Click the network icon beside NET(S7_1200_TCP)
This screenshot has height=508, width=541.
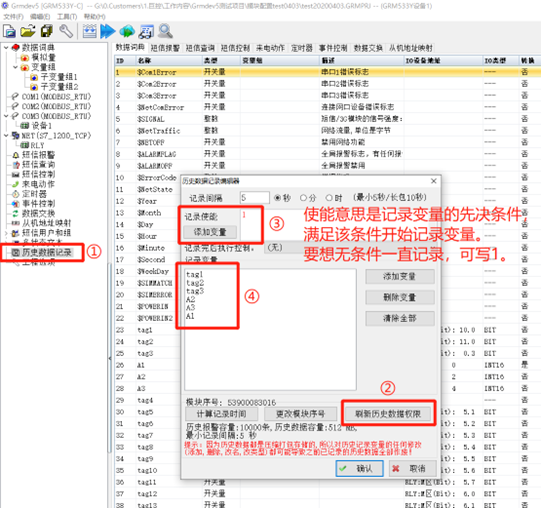16,135
